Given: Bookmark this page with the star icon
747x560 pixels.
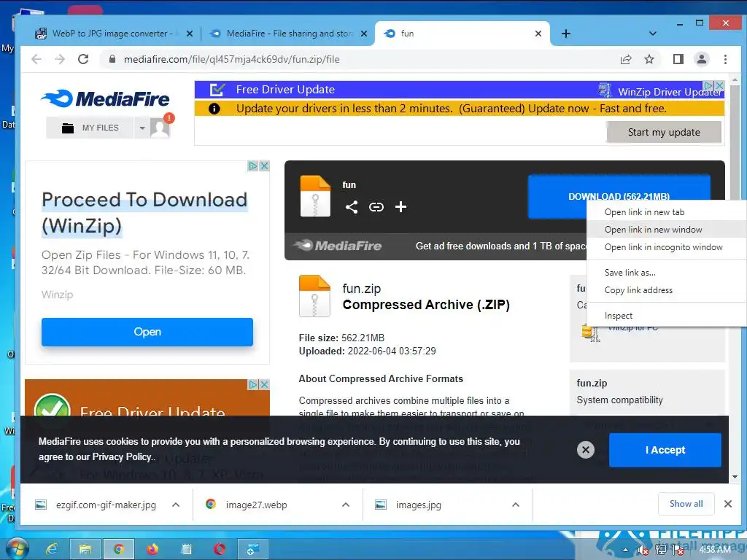Looking at the screenshot, I should 649,59.
